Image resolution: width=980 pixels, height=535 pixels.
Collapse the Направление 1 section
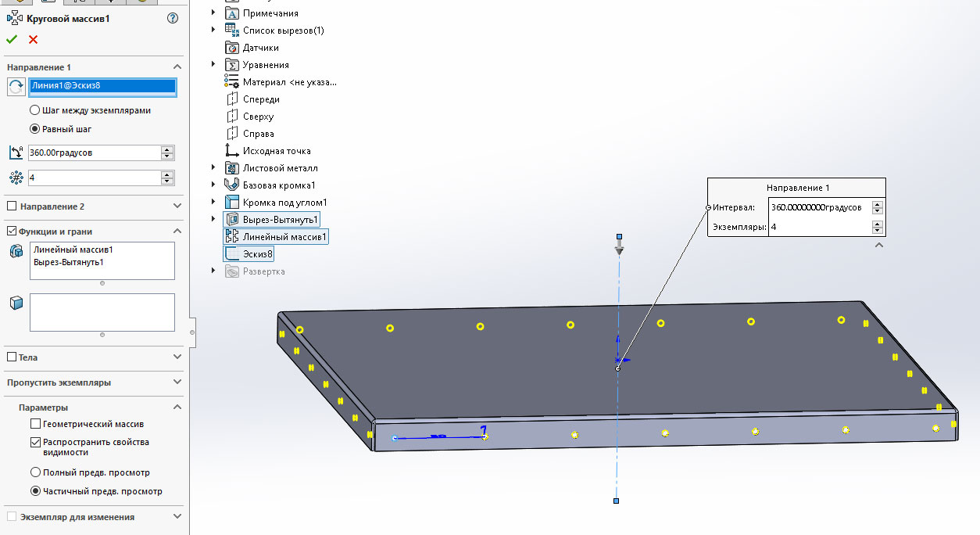pos(177,68)
